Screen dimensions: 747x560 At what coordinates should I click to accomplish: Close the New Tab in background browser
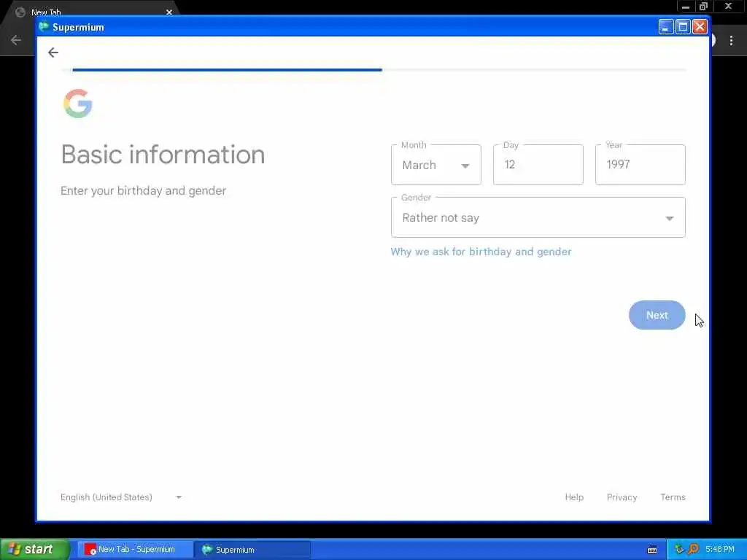click(x=169, y=12)
